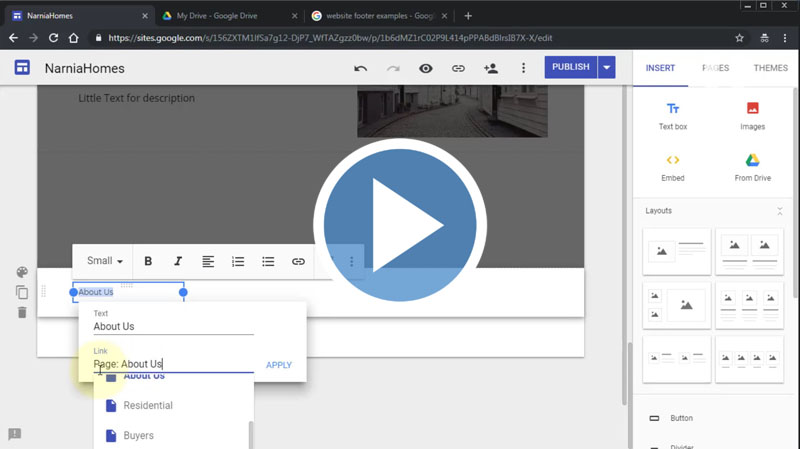
Task: Click the section background palette icon
Action: coord(22,273)
